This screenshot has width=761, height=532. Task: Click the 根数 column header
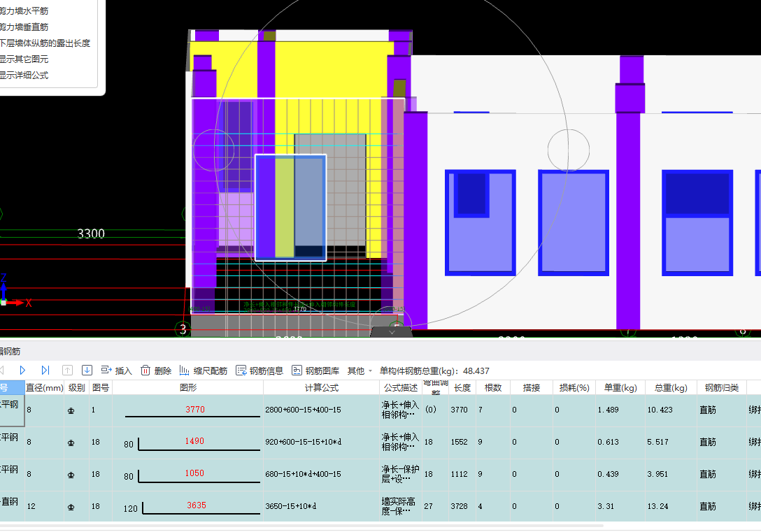(492, 387)
